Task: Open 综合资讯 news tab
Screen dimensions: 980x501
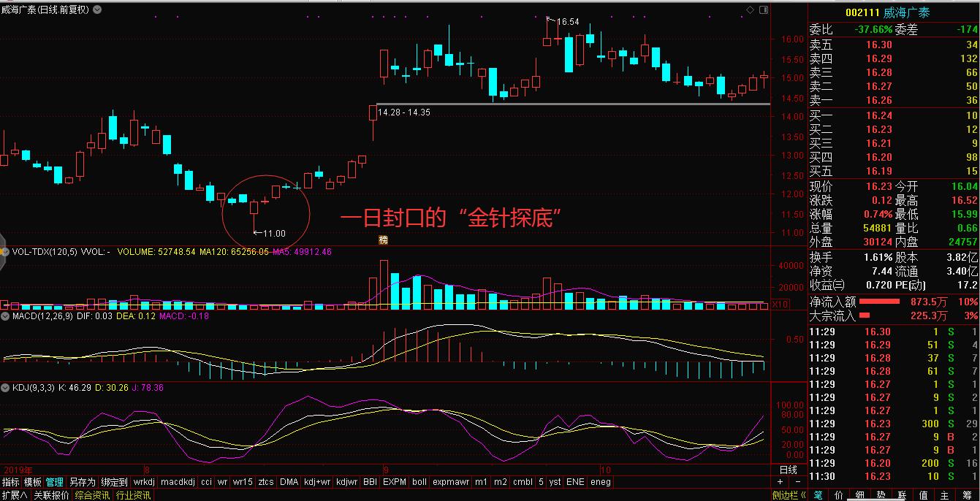Action: (x=92, y=495)
